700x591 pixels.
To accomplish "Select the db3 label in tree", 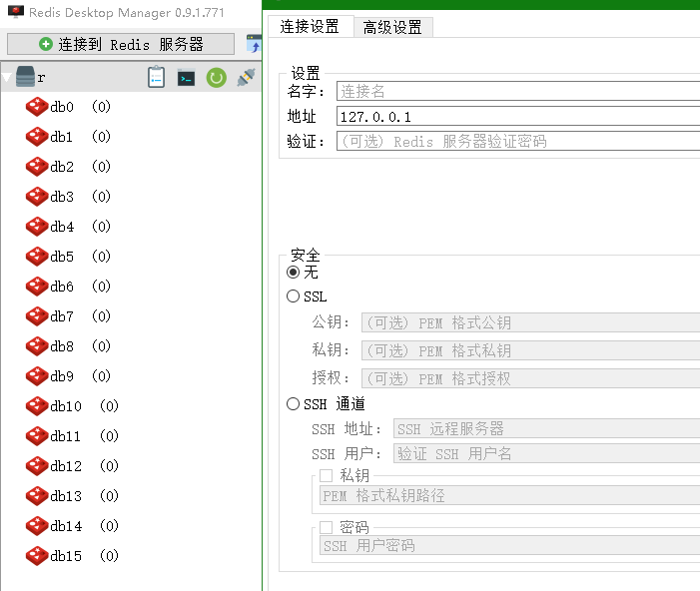I will (x=62, y=197).
